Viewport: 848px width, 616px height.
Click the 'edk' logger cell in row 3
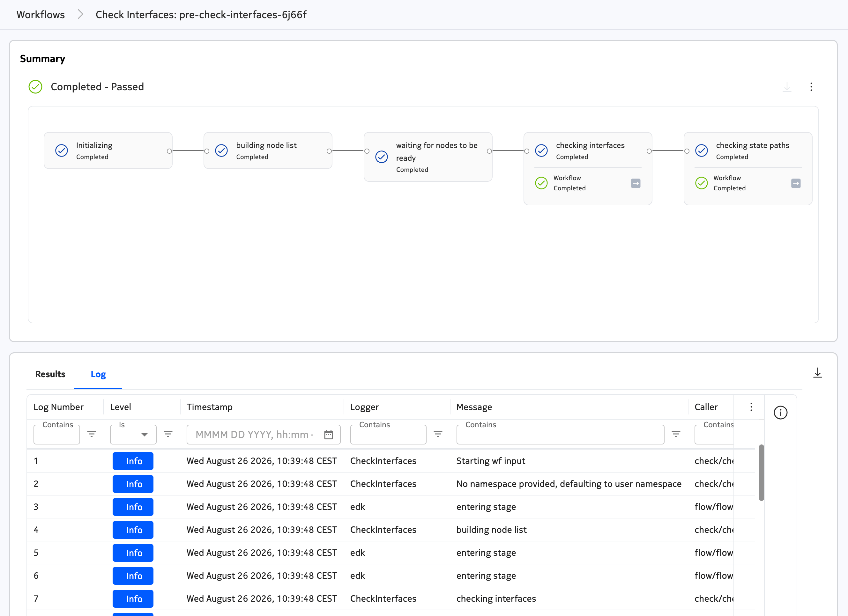pyautogui.click(x=357, y=507)
